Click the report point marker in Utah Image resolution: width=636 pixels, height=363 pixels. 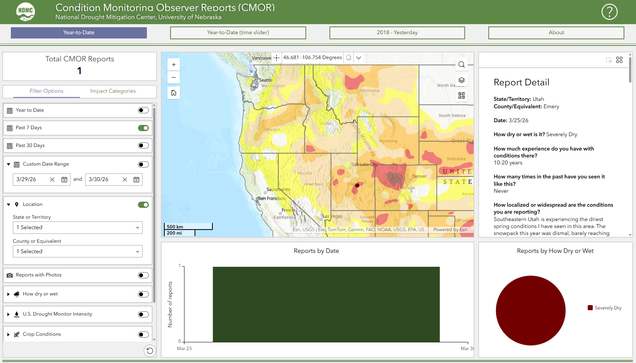tap(357, 185)
